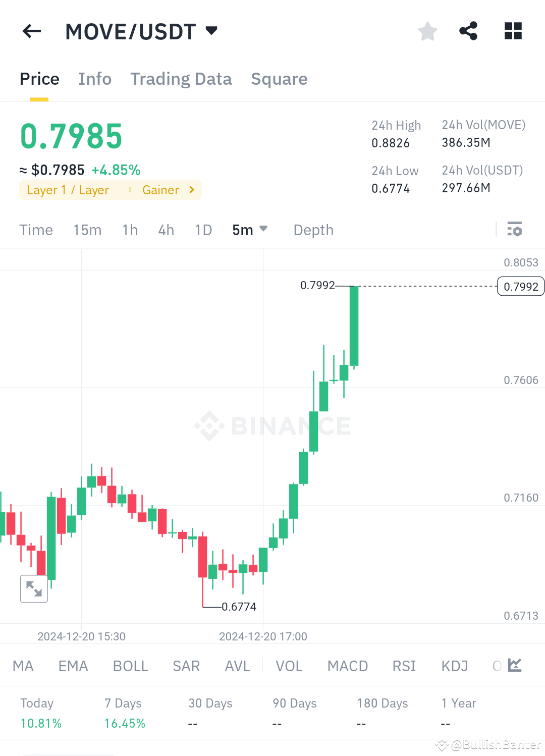545x756 pixels.
Task: Open the grid layout icon top right
Action: [513, 31]
